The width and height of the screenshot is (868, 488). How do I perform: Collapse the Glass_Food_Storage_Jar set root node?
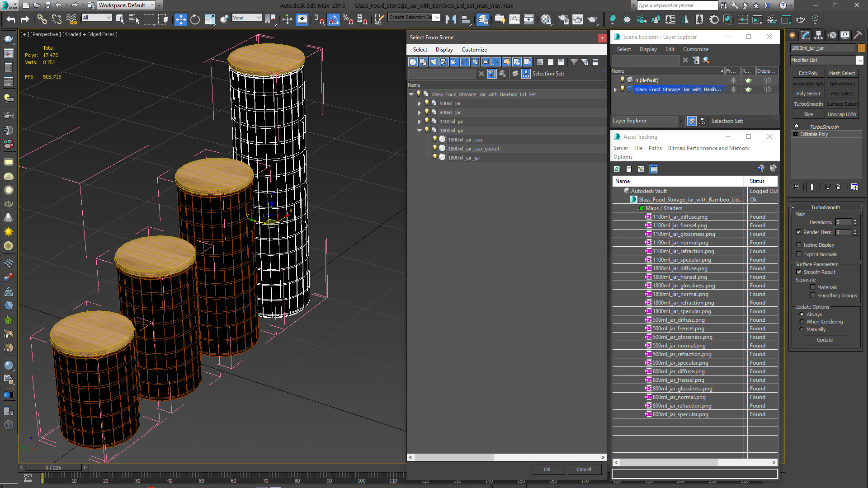[411, 94]
